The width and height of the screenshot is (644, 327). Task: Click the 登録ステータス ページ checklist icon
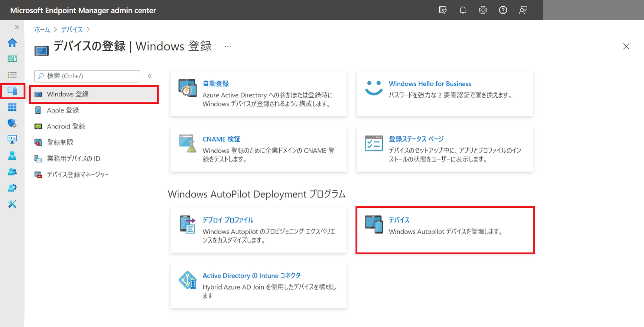click(x=373, y=143)
